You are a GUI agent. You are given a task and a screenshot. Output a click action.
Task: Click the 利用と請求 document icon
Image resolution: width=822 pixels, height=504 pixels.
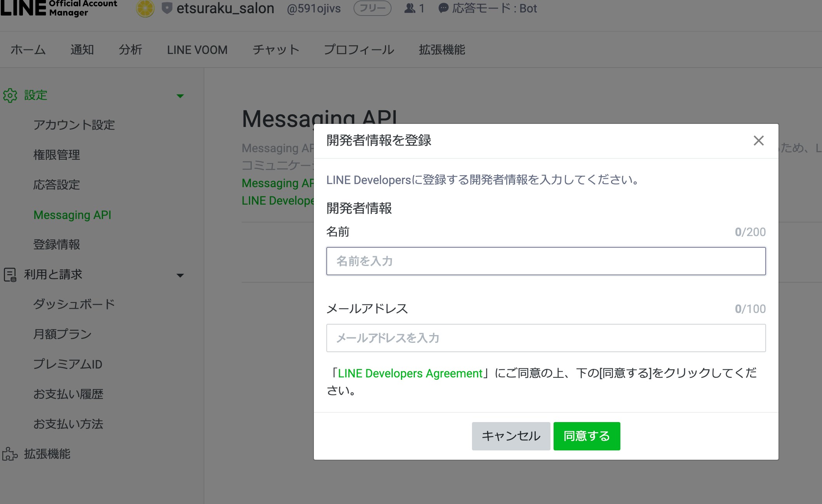[10, 275]
